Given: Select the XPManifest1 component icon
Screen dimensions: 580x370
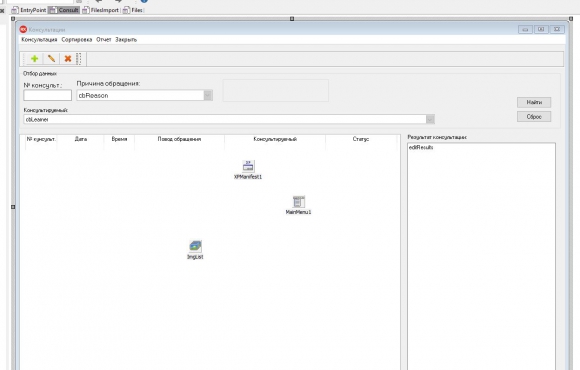Looking at the screenshot, I should pyautogui.click(x=248, y=166).
